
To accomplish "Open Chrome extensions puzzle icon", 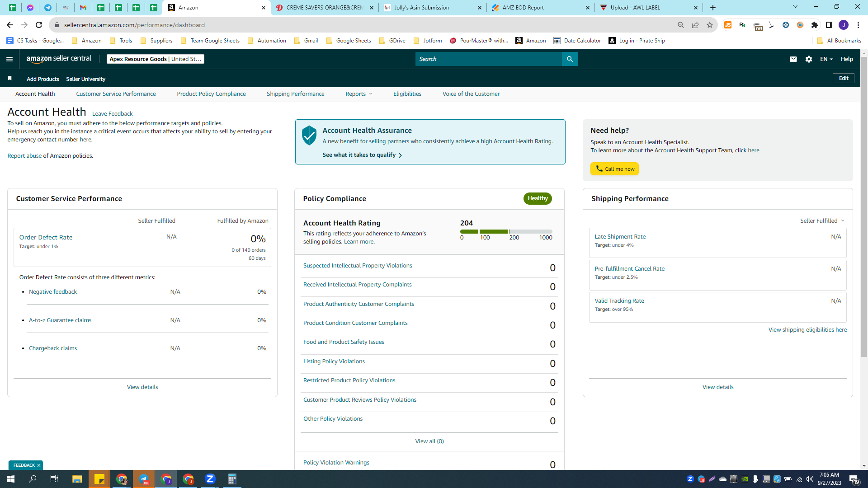I will coord(815,25).
